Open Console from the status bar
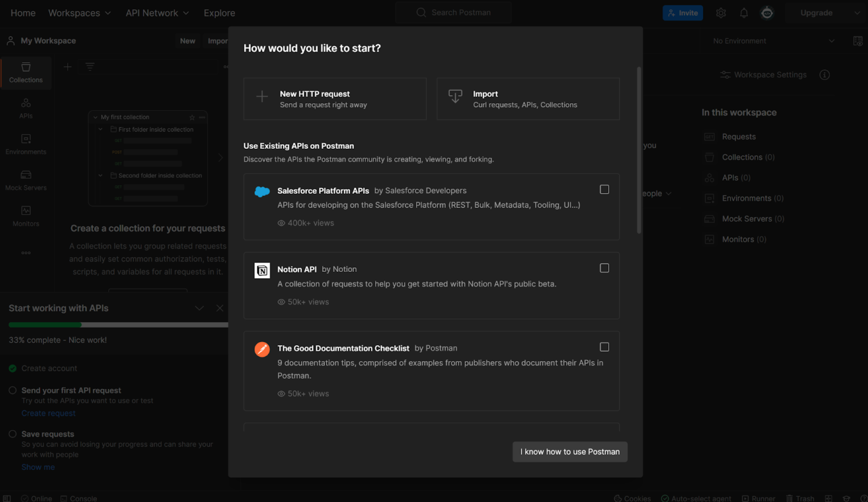The image size is (868, 502). tap(79, 499)
